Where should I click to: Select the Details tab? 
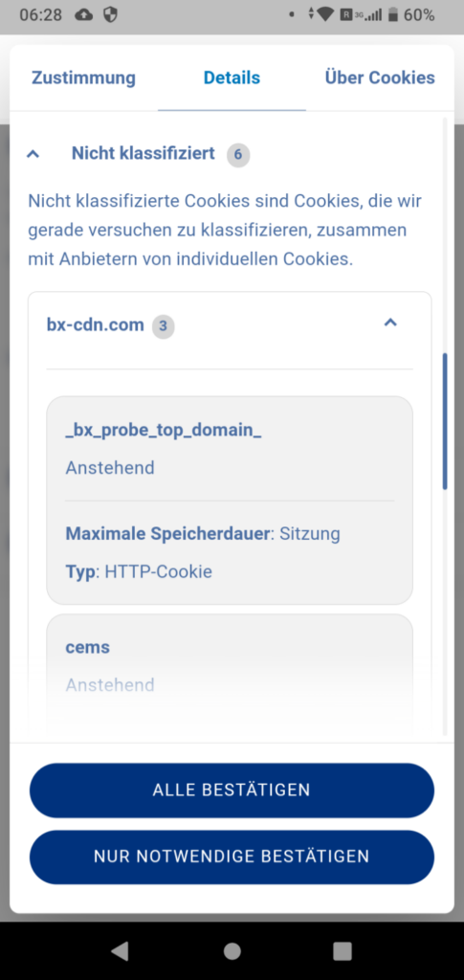tap(232, 78)
